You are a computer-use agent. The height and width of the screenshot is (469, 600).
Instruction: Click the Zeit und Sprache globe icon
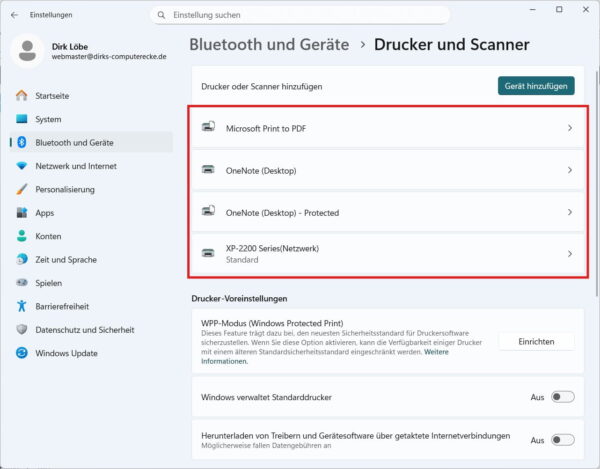[22, 259]
